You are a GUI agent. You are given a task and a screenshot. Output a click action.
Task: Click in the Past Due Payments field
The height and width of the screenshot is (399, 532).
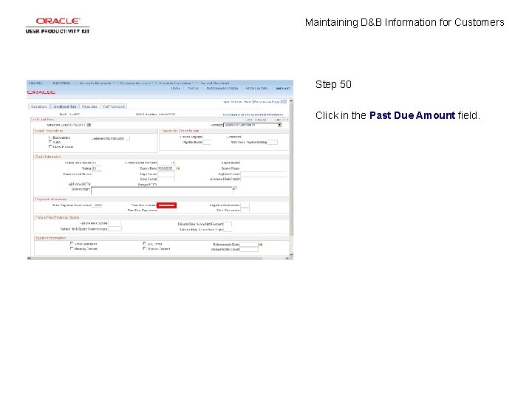click(166, 211)
